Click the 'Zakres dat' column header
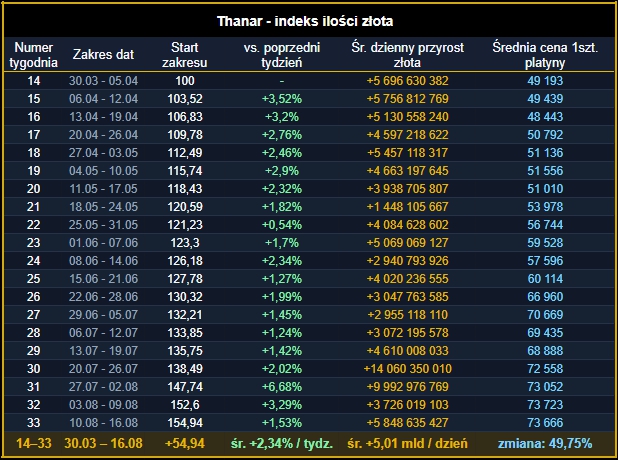The height and width of the screenshot is (460, 618). point(103,54)
